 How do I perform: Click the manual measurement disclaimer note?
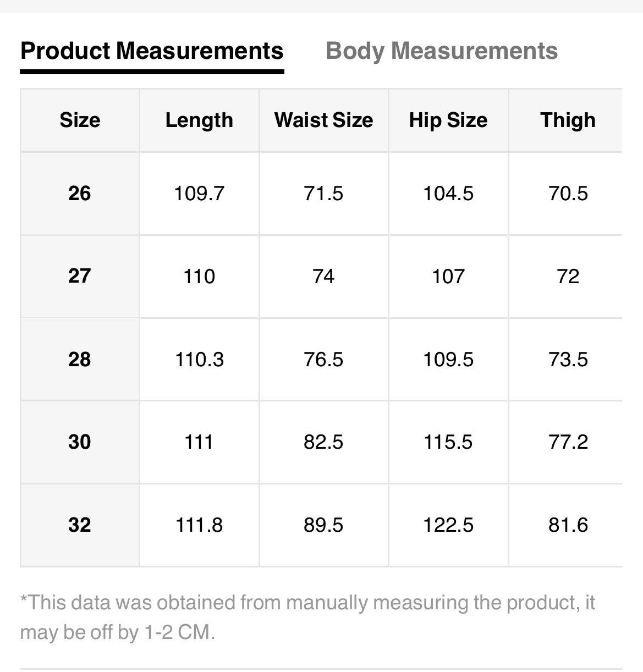[307, 617]
